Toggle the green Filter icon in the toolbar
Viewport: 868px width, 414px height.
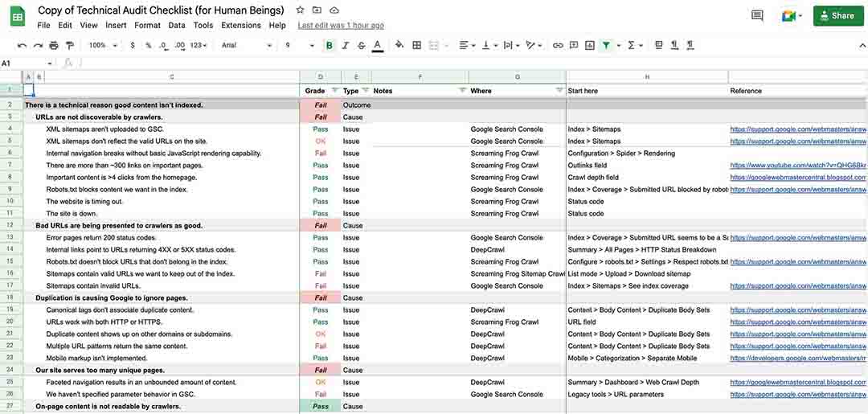(x=606, y=45)
